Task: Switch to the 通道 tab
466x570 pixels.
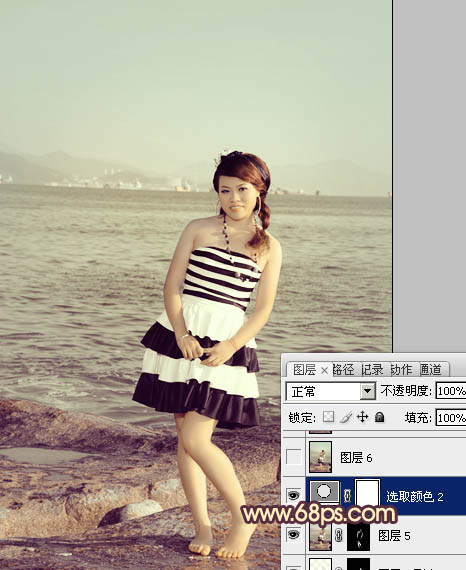Action: pyautogui.click(x=431, y=370)
